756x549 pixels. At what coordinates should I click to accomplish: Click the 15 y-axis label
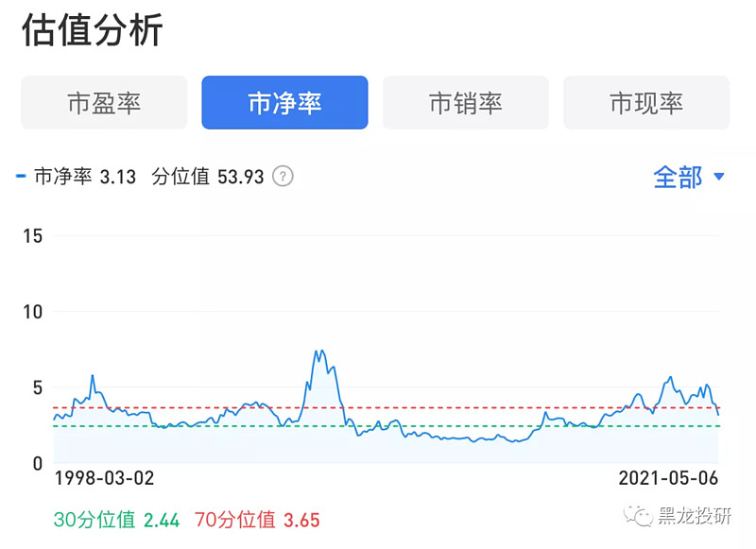[32, 235]
